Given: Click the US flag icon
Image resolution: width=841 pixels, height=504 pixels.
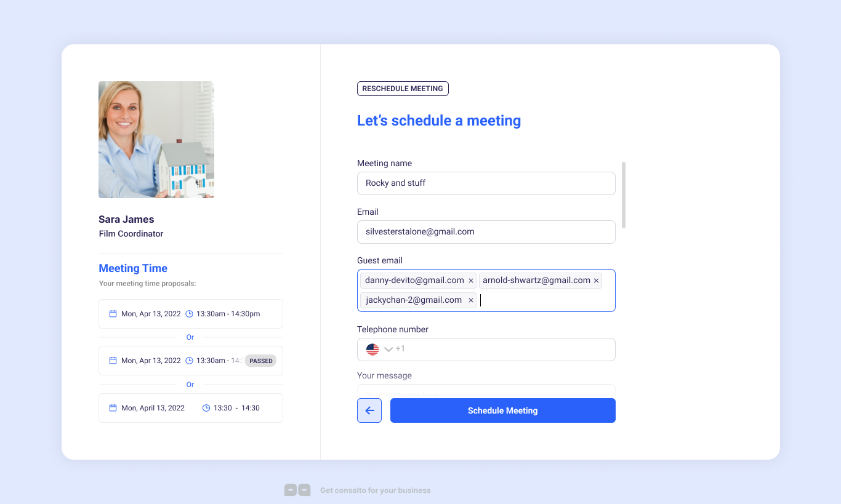Looking at the screenshot, I should point(372,350).
